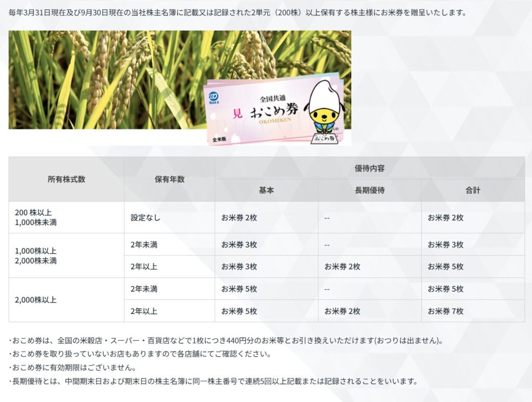Image resolution: width=532 pixels, height=402 pixels.
Task: Click the rice field photo
Action: [104, 78]
